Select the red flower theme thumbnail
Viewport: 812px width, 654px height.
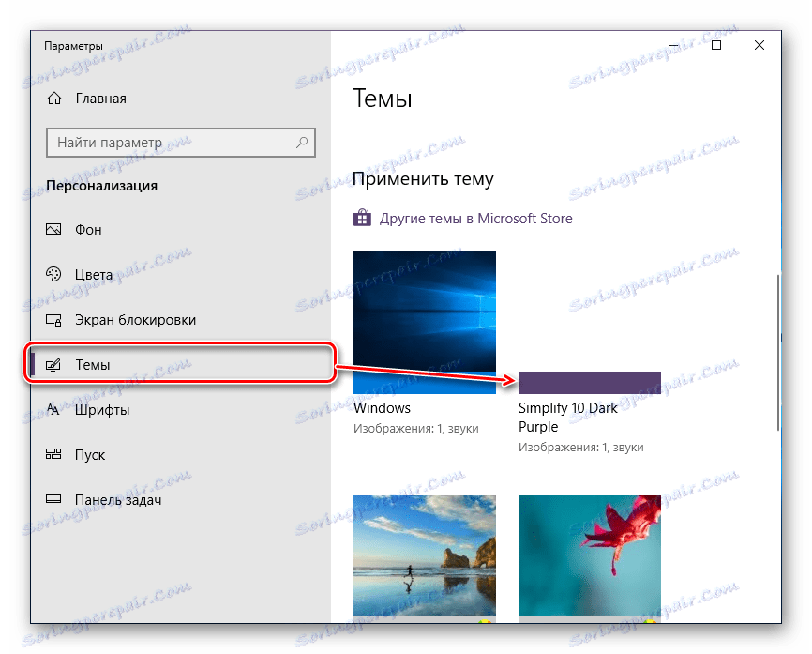coord(589,555)
